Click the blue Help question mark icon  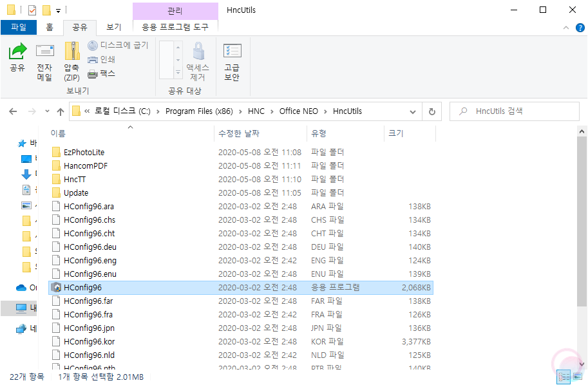[580, 28]
